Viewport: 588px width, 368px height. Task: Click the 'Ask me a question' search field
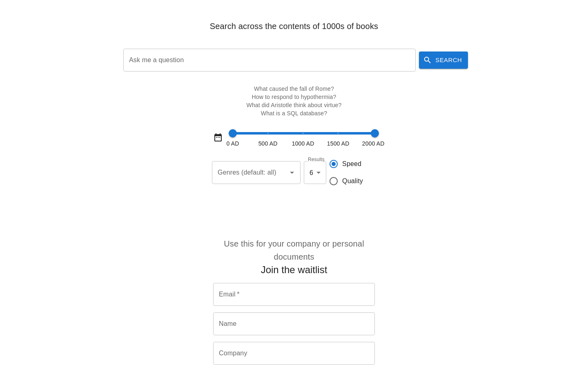(x=269, y=60)
